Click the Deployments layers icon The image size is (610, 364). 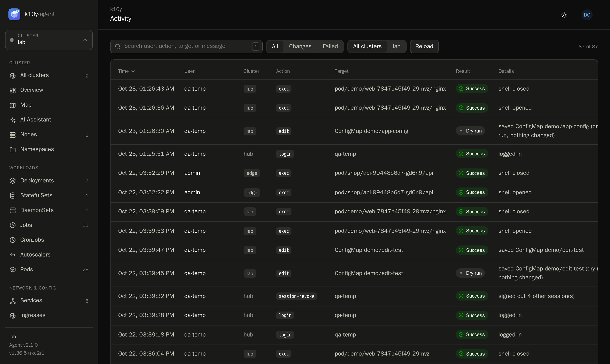13,181
